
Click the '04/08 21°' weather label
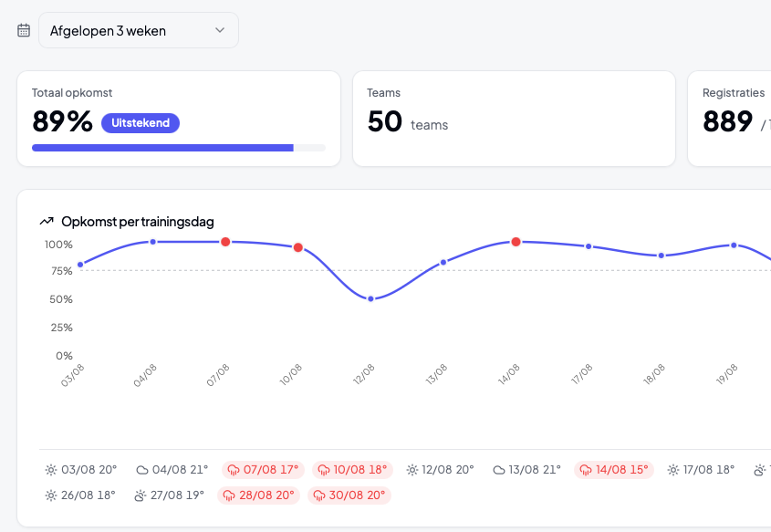click(180, 470)
